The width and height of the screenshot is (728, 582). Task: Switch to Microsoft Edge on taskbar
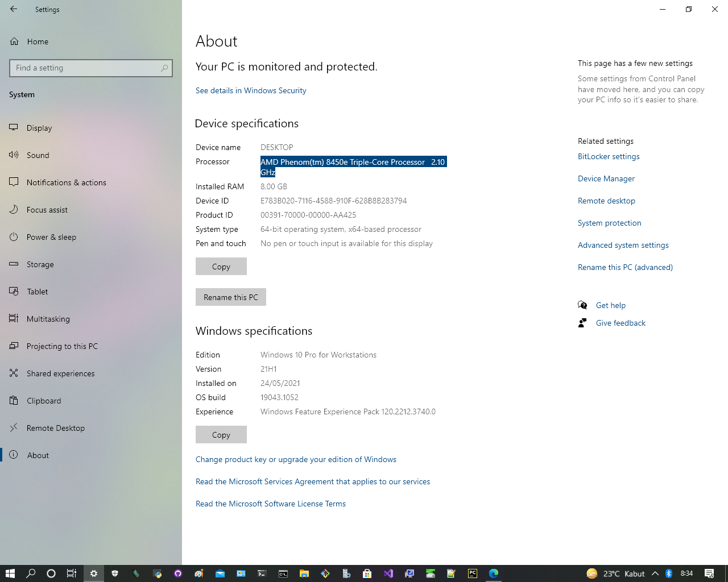coord(494,573)
